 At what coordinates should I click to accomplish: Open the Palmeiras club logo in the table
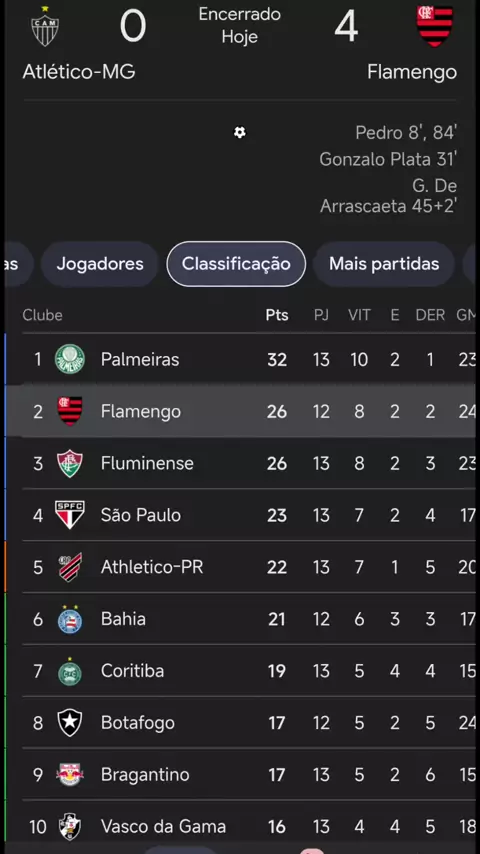(x=70, y=359)
